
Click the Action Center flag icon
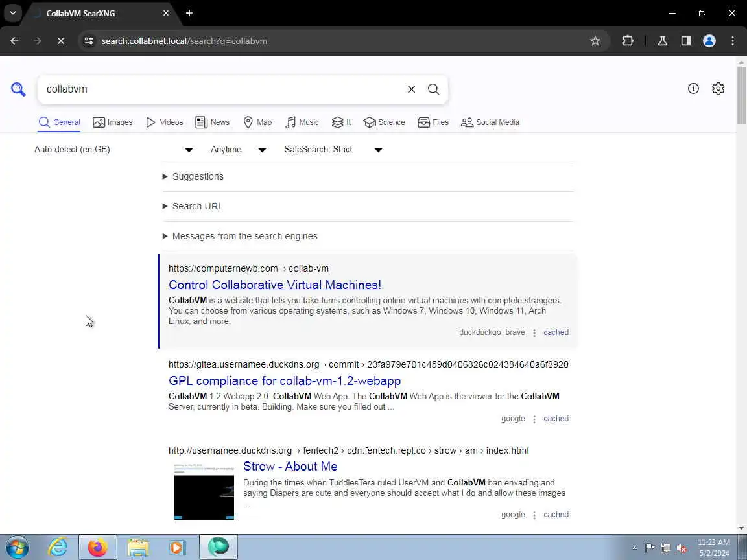coord(649,548)
